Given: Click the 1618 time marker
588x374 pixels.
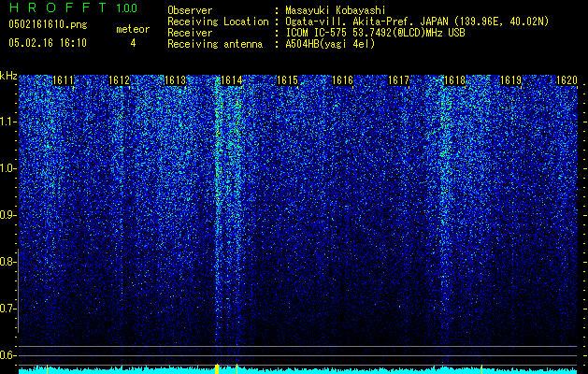Looking at the screenshot, I should click(x=454, y=80).
